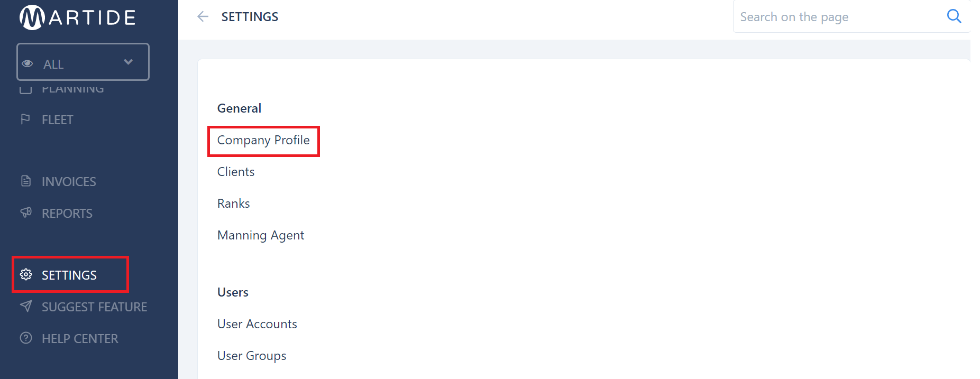Screen dimensions: 980x379
Task: Click the Suggest Feature paper plane icon
Action: point(25,307)
